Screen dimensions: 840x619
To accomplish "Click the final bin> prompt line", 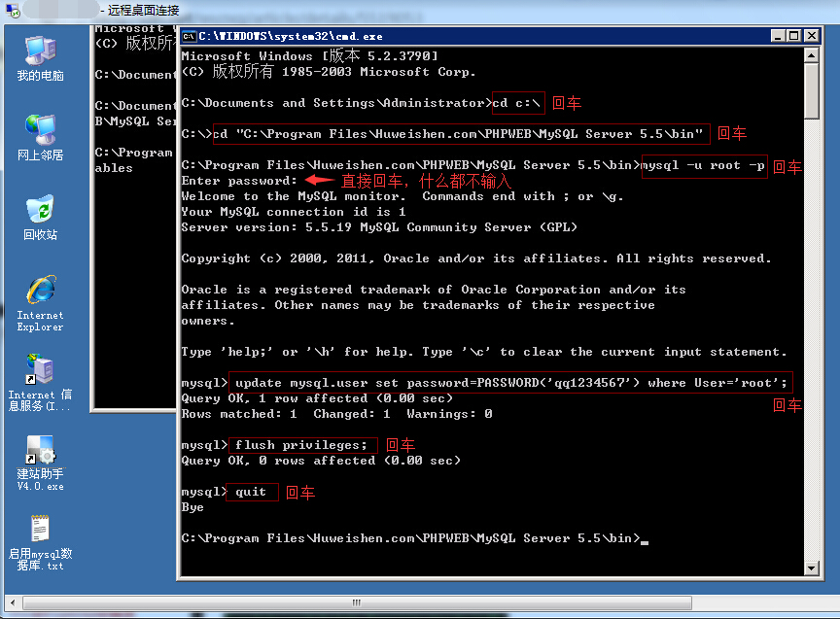I will [x=414, y=538].
